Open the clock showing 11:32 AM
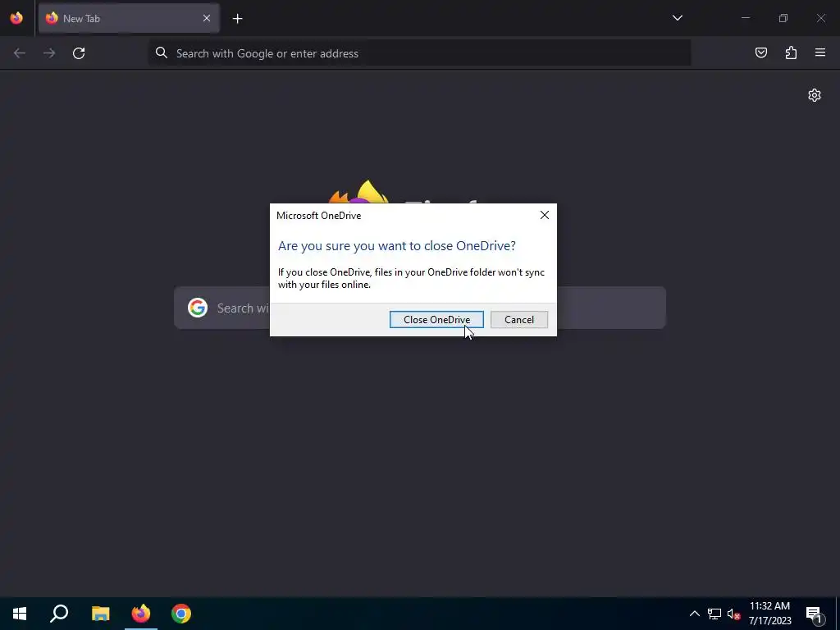 pyautogui.click(x=769, y=614)
